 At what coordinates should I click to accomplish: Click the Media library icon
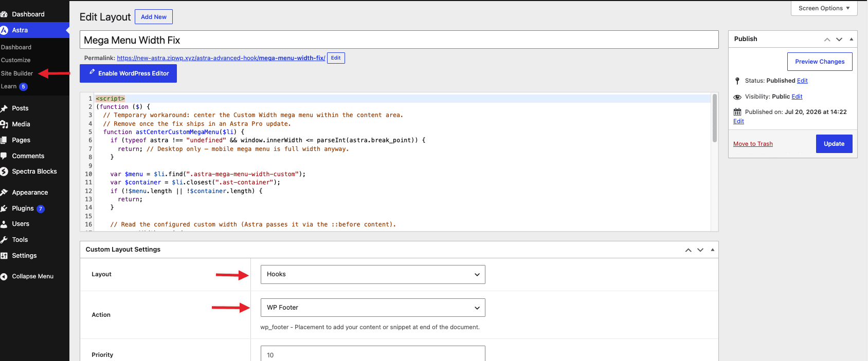(x=4, y=124)
